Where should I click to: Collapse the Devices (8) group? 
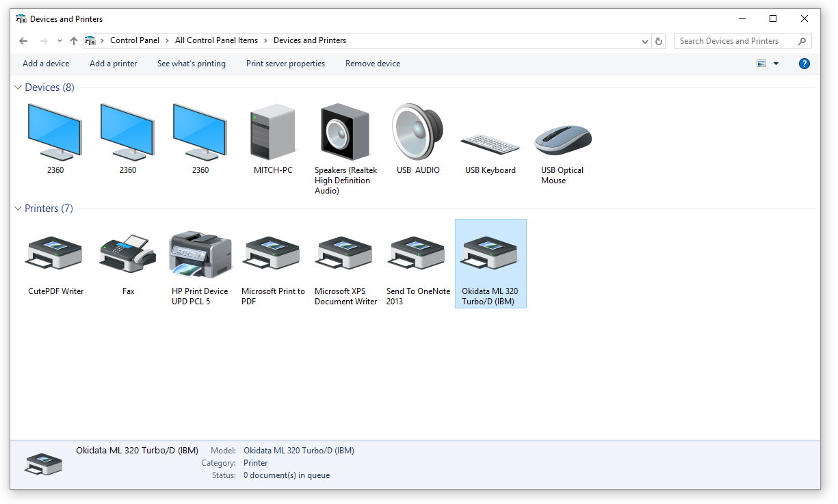[x=18, y=88]
